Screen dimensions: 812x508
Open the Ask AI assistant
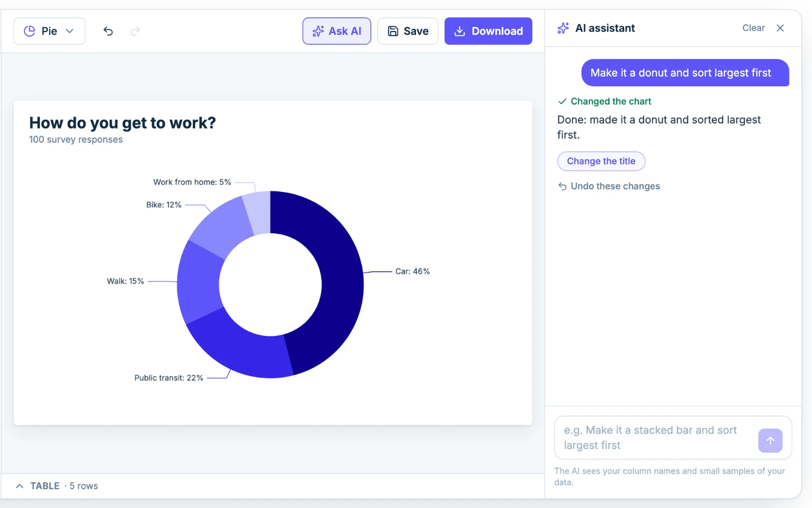point(337,31)
